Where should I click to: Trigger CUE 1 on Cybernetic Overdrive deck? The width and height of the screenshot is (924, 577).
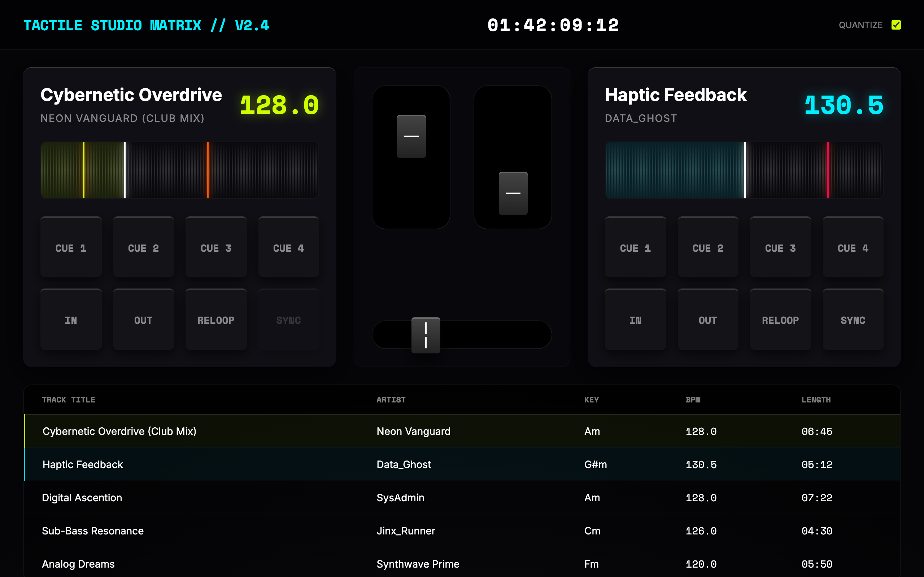click(x=71, y=247)
